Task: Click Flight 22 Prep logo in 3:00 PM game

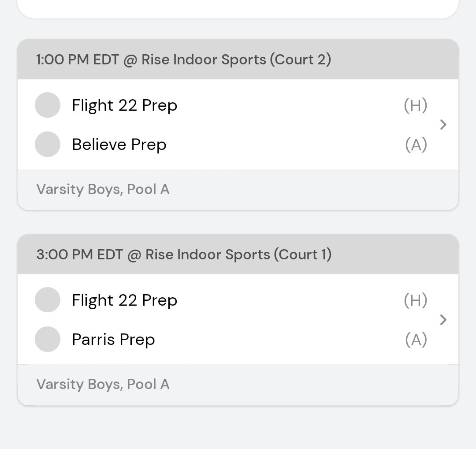Action: 48,300
